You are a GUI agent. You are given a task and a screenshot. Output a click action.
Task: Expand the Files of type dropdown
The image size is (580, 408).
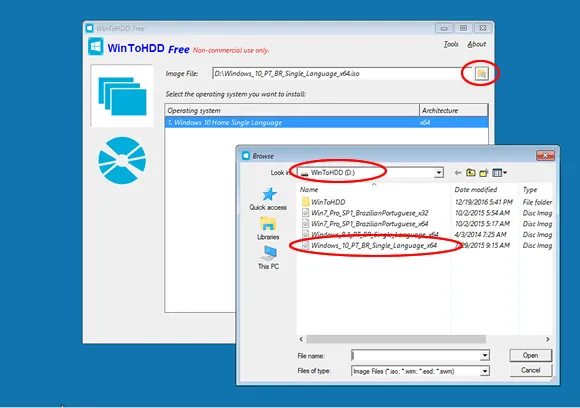tap(485, 371)
